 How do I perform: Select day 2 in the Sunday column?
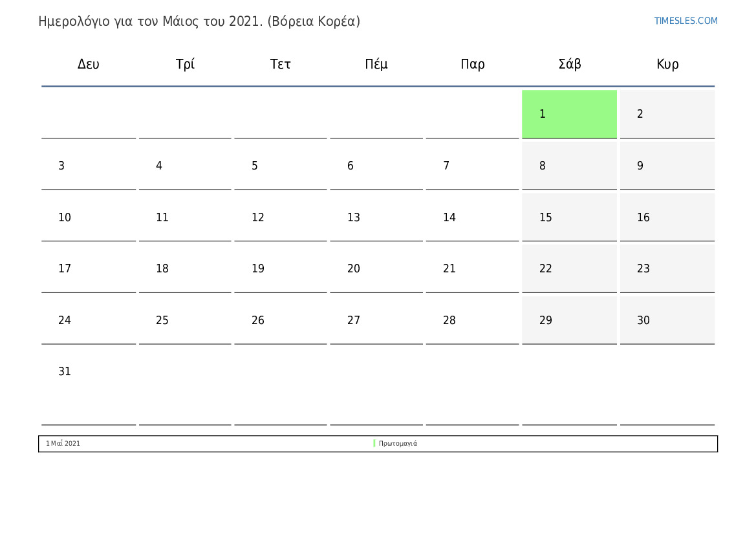tap(667, 114)
